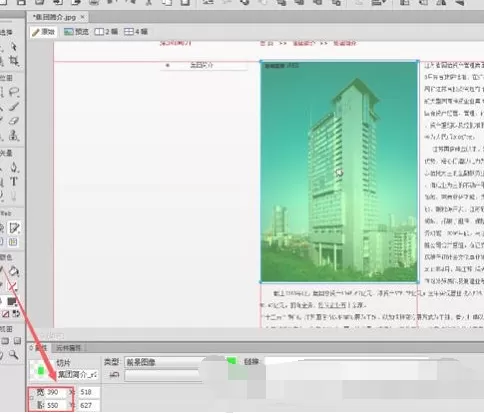
Task: Click the 高 height field showing 550
Action: [55, 405]
